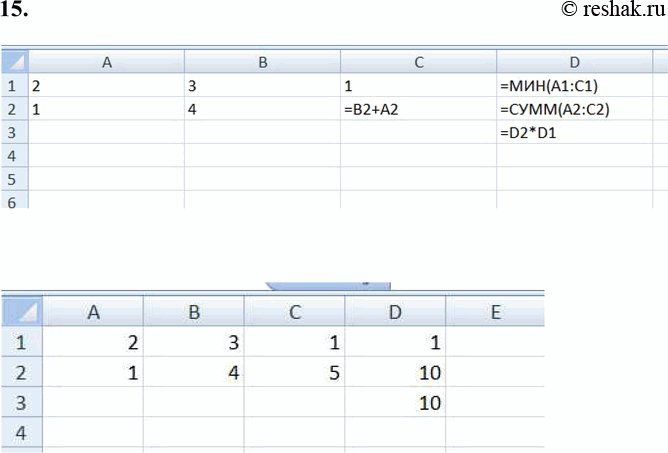Click lower sheet cell B2 with value 4
Image resolution: width=668 pixels, height=453 pixels.
click(x=194, y=372)
